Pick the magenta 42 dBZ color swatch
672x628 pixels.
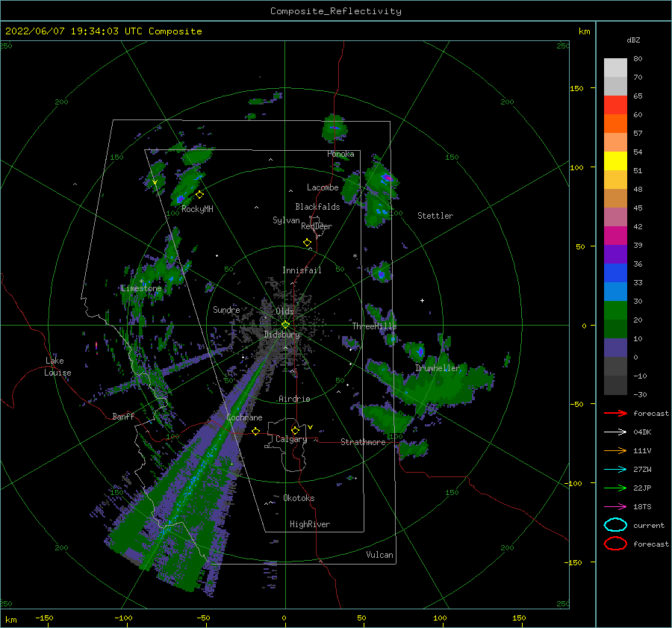615,236
